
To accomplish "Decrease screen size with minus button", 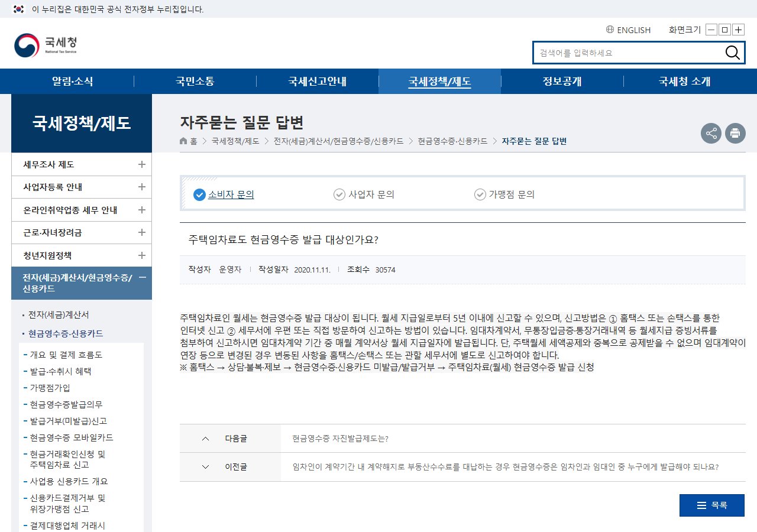I will (711, 30).
